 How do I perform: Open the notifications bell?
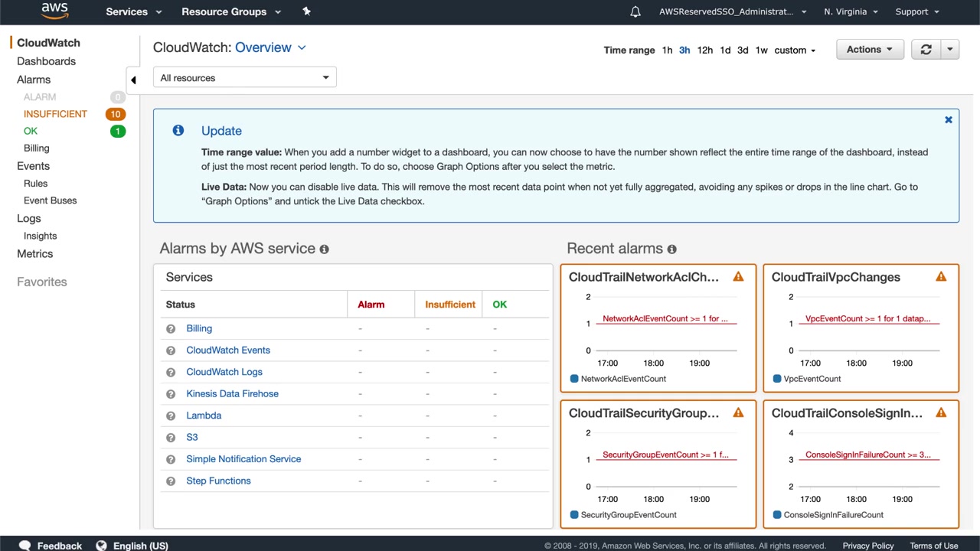click(635, 11)
